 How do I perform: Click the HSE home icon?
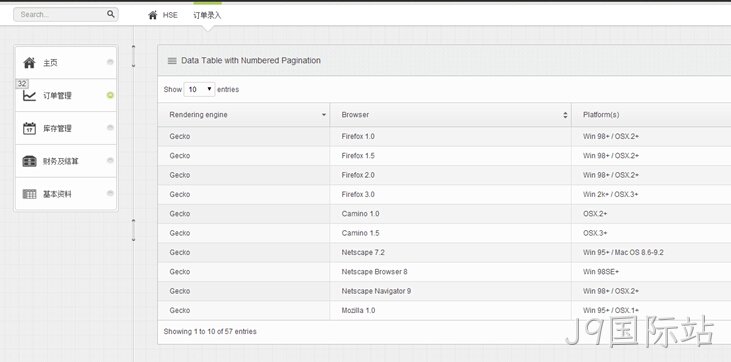(152, 15)
